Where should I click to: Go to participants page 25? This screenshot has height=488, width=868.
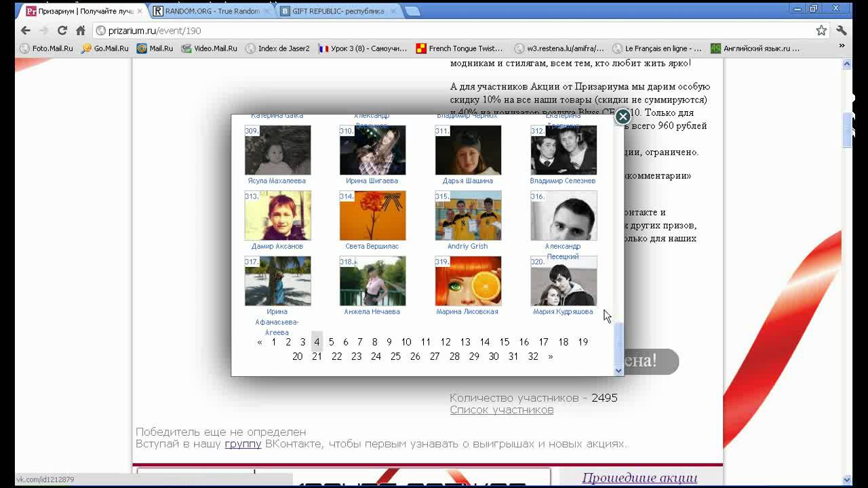click(x=395, y=357)
